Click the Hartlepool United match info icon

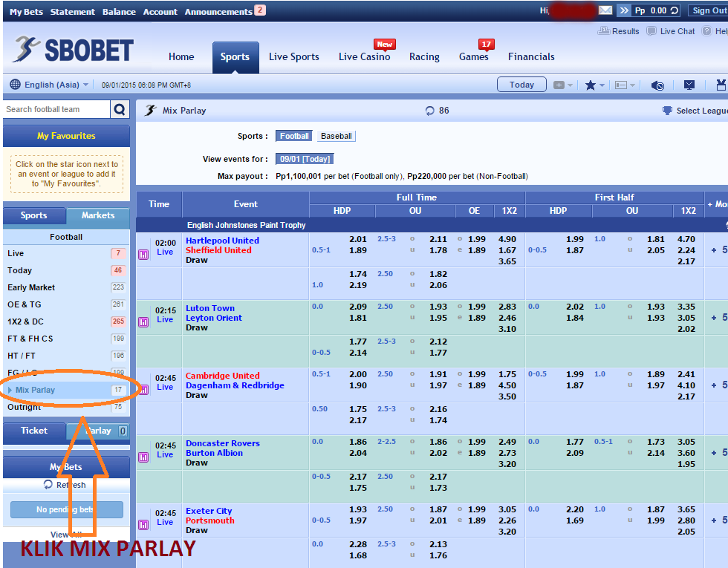143,254
